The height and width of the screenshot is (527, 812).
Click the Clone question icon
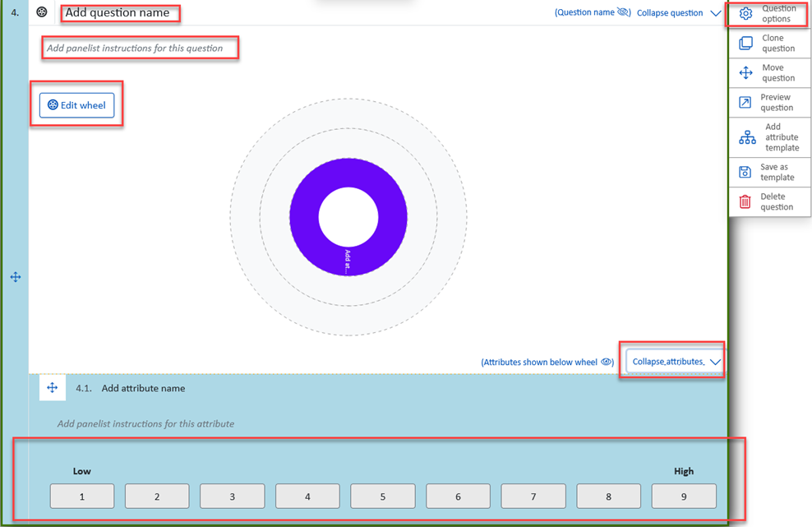745,44
